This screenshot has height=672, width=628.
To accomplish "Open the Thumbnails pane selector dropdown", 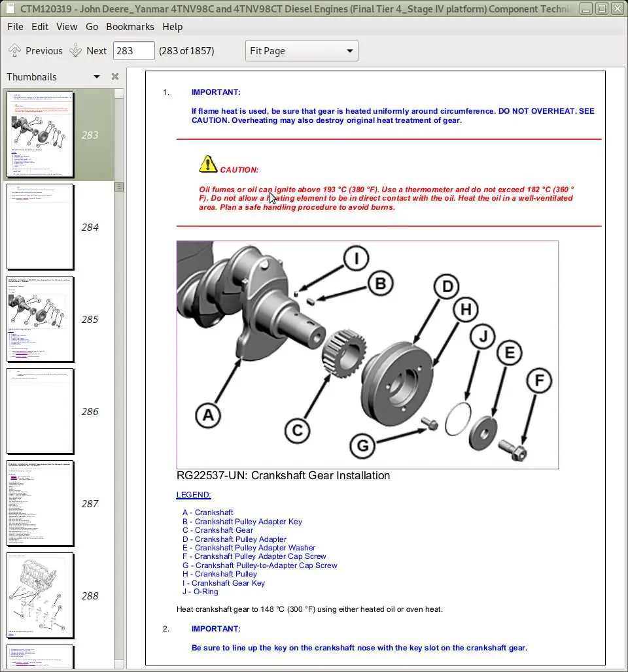I will point(97,76).
